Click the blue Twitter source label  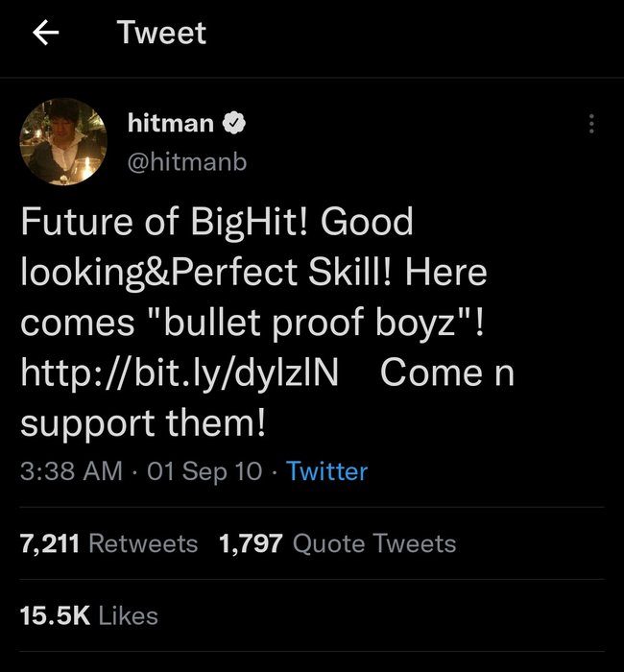click(326, 471)
